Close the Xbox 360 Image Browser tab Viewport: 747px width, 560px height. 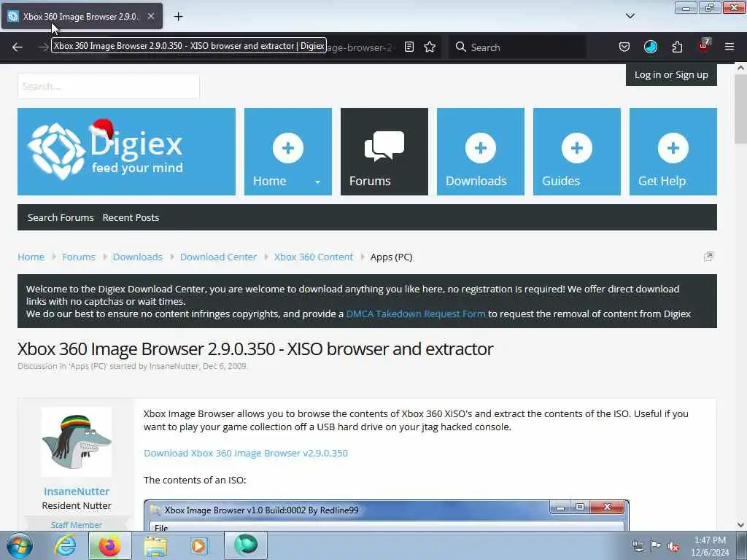pos(150,16)
